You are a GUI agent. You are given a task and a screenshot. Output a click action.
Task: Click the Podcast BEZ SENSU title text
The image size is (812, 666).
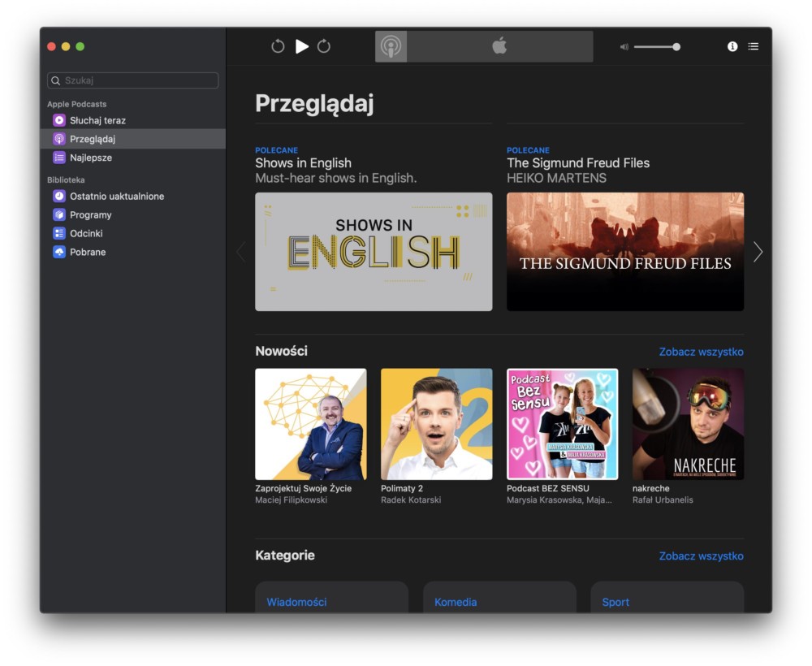[x=548, y=488]
